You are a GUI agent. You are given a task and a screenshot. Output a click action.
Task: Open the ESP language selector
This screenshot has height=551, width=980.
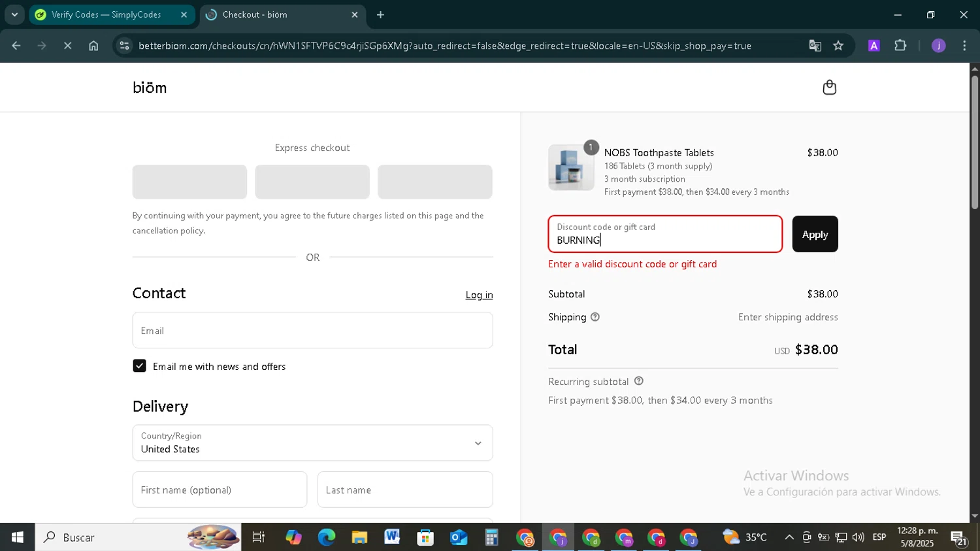879,537
